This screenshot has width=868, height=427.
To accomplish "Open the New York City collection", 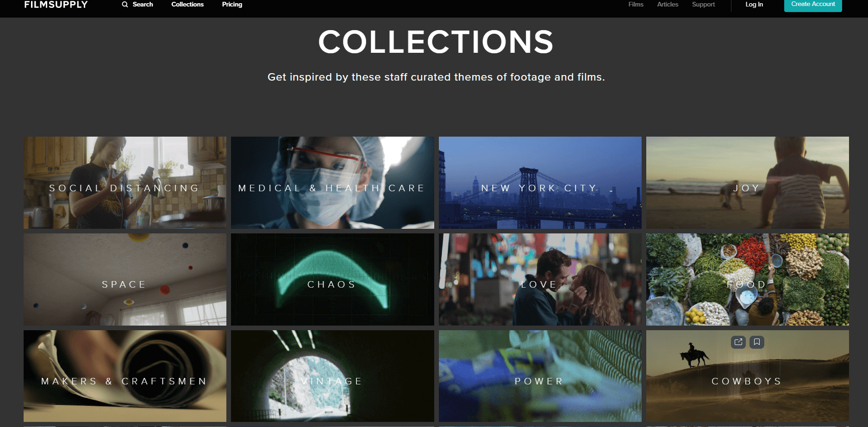I will point(539,183).
